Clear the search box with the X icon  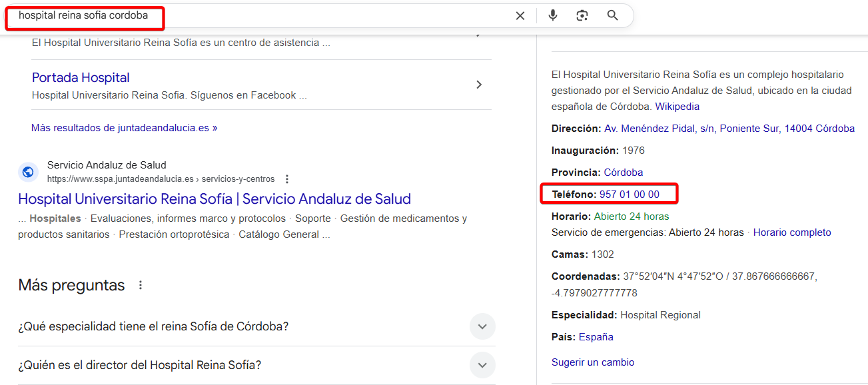pos(520,16)
